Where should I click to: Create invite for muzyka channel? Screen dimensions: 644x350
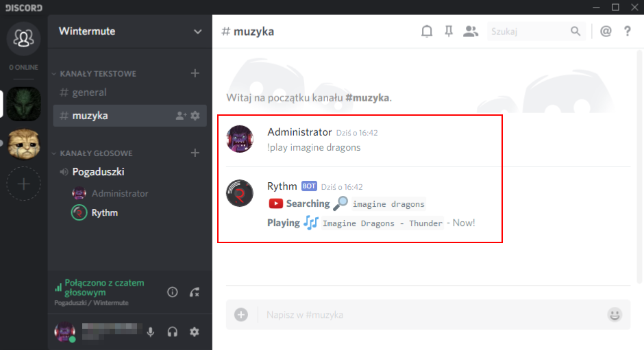[x=181, y=116]
